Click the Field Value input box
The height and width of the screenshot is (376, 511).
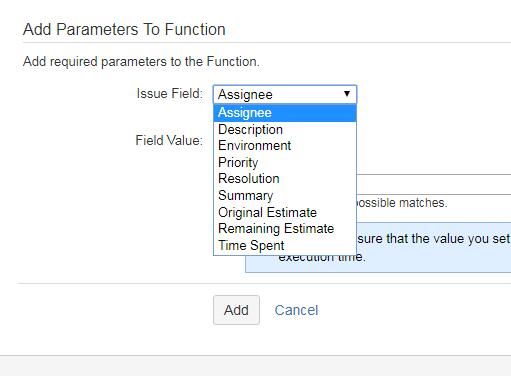pyautogui.click(x=433, y=184)
